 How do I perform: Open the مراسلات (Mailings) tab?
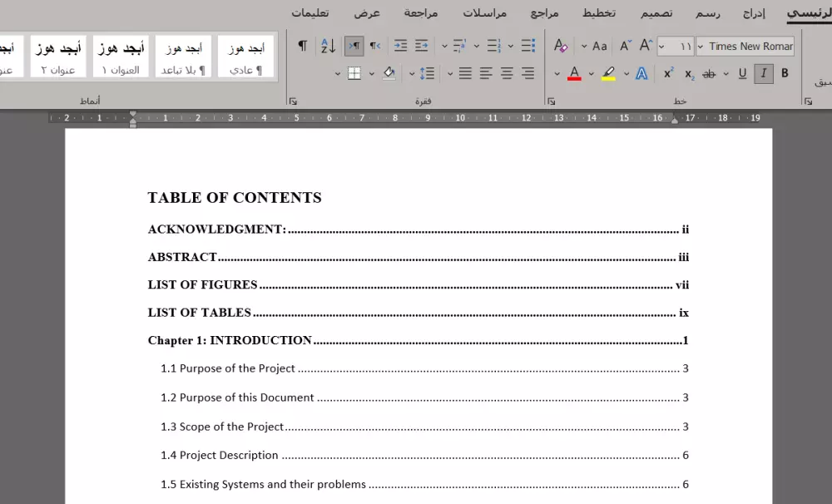(484, 13)
